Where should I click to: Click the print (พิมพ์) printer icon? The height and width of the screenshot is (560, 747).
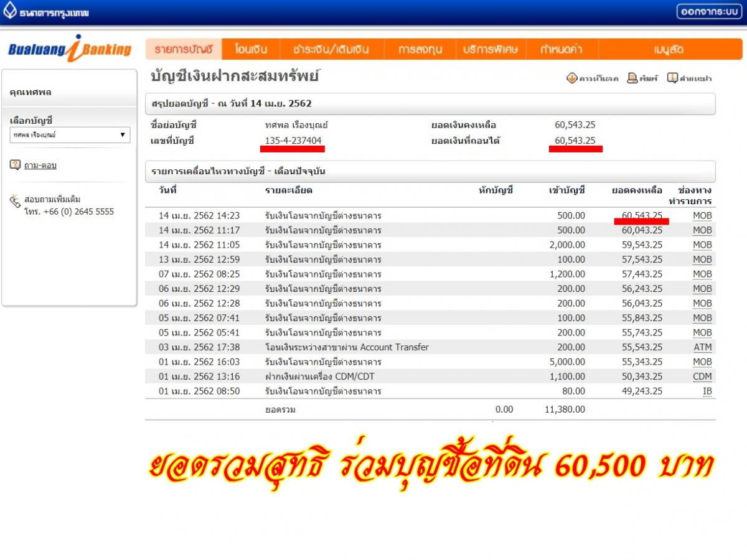(632, 78)
